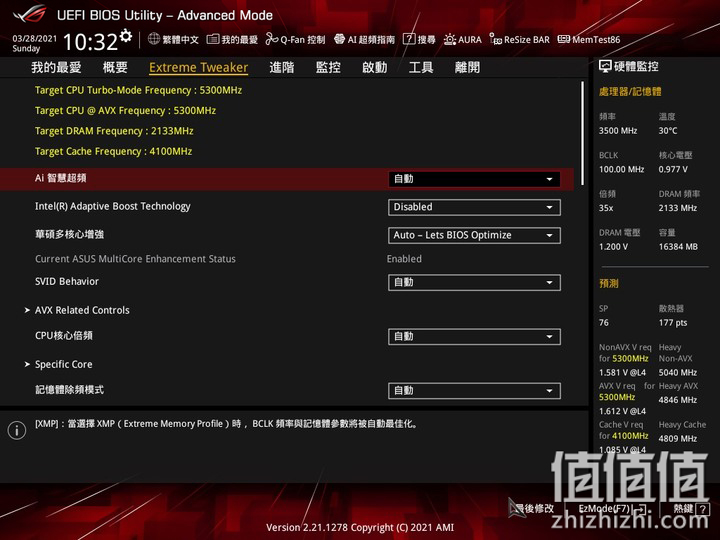Click the settings list scrollbar
The width and height of the screenshot is (720, 540).
[583, 133]
